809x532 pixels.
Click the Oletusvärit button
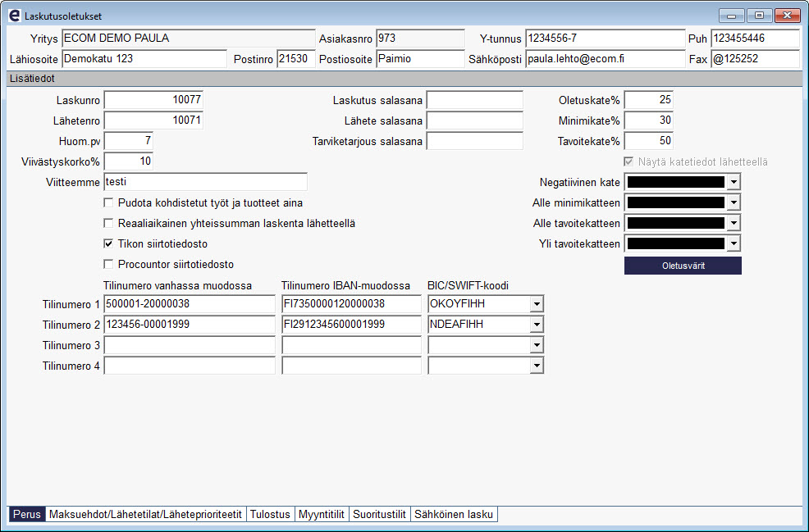coord(683,266)
